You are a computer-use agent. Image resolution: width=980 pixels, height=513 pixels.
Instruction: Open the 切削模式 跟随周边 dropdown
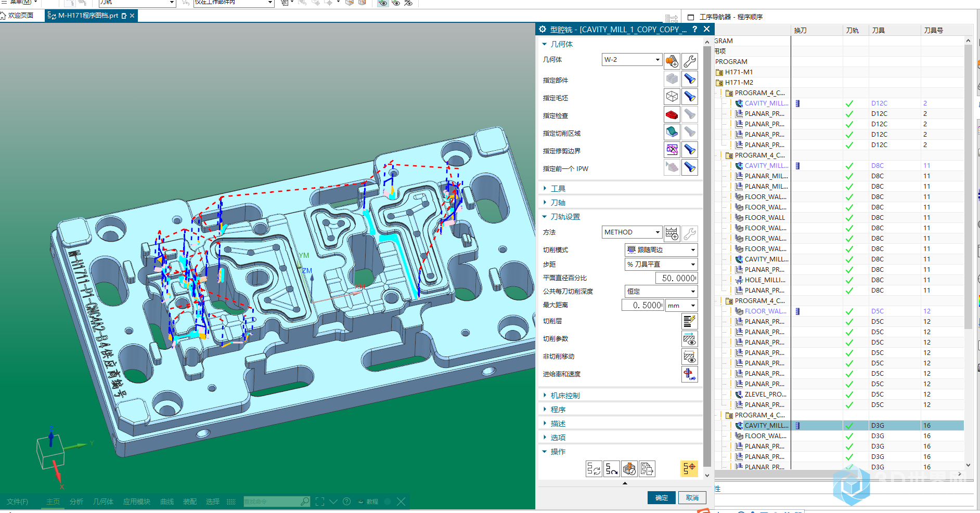661,250
